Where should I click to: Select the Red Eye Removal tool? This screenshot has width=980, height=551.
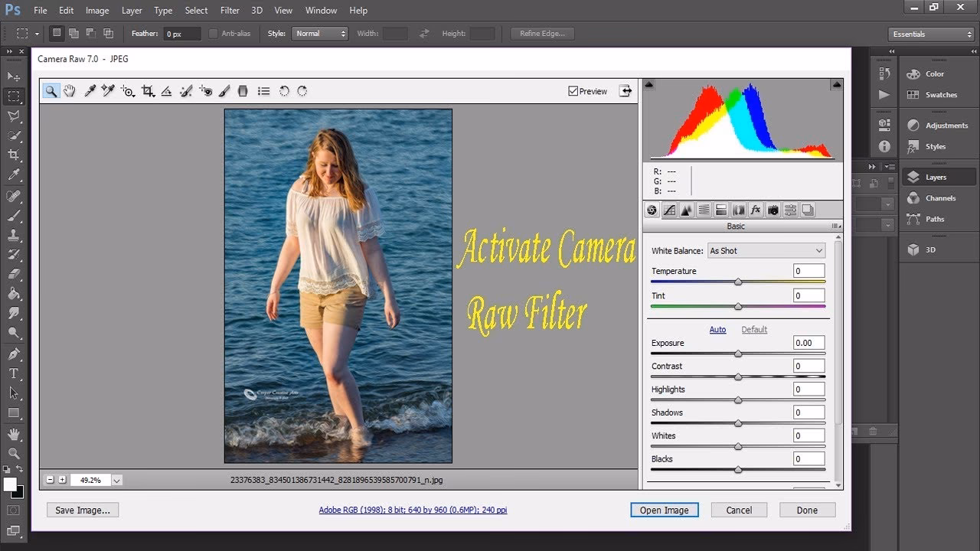[205, 90]
